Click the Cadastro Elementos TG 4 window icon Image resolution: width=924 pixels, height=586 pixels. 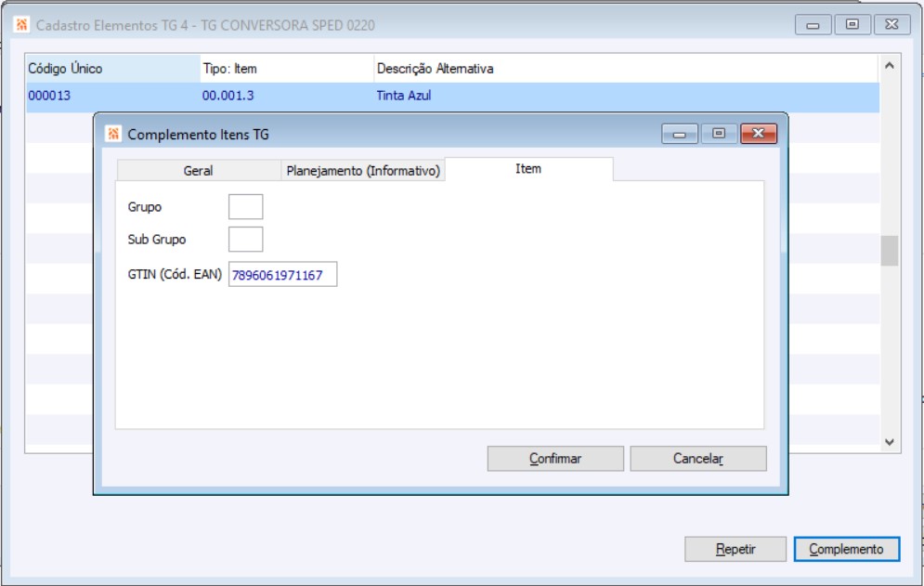click(x=21, y=25)
